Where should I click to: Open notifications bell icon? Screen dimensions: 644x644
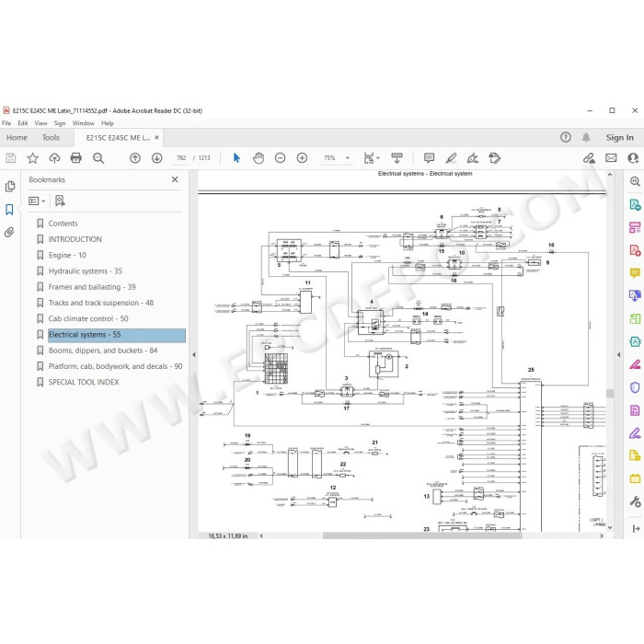[x=586, y=138]
